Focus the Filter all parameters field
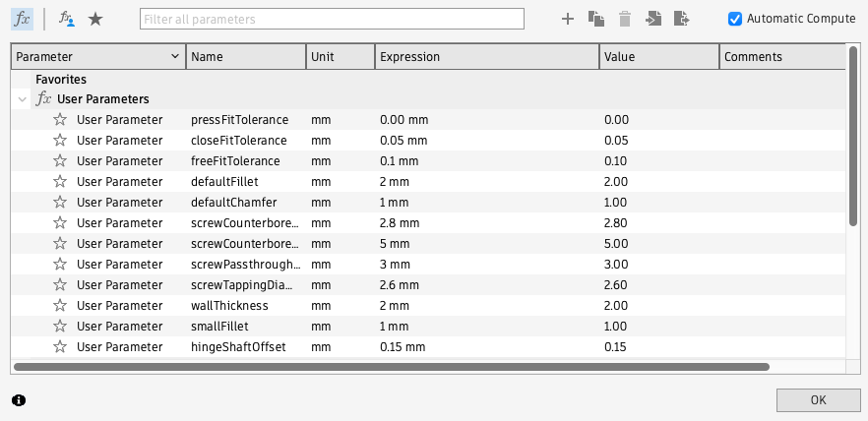Screen dimensions: 868x421 pyautogui.click(x=332, y=19)
